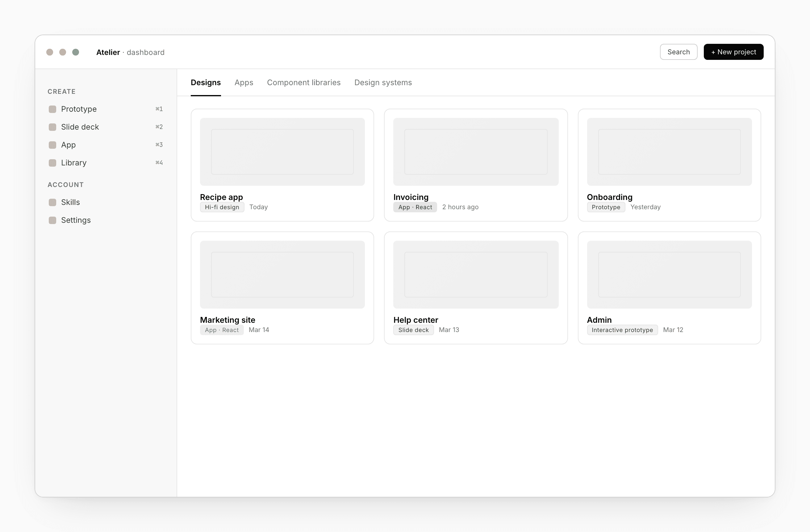Click the 'Mar 12' date
810x532 pixels.
673,330
